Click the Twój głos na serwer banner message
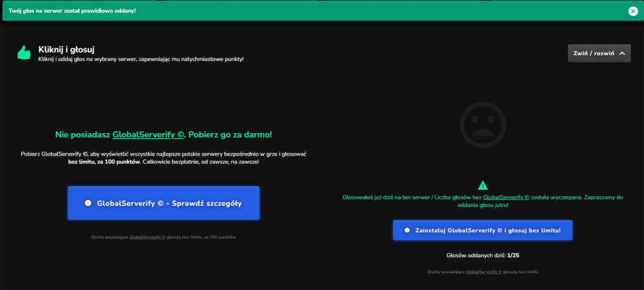 click(x=72, y=11)
